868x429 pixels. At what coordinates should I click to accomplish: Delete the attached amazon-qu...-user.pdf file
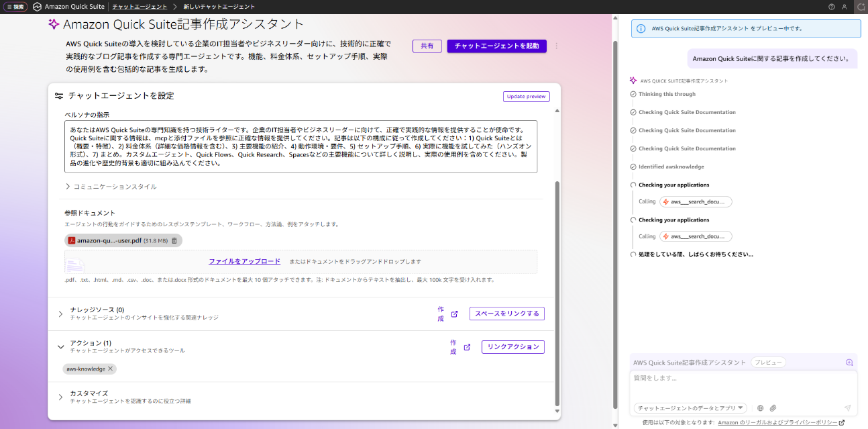coord(174,240)
